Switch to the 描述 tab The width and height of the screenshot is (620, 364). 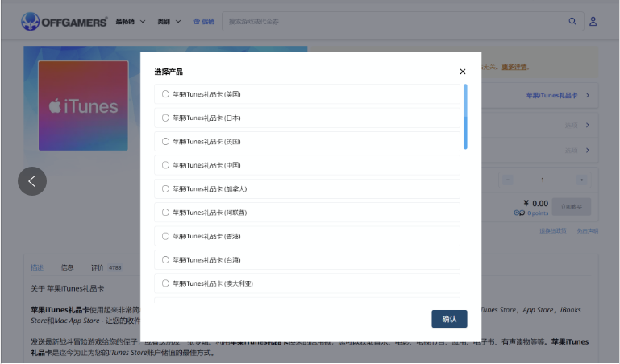pos(37,267)
